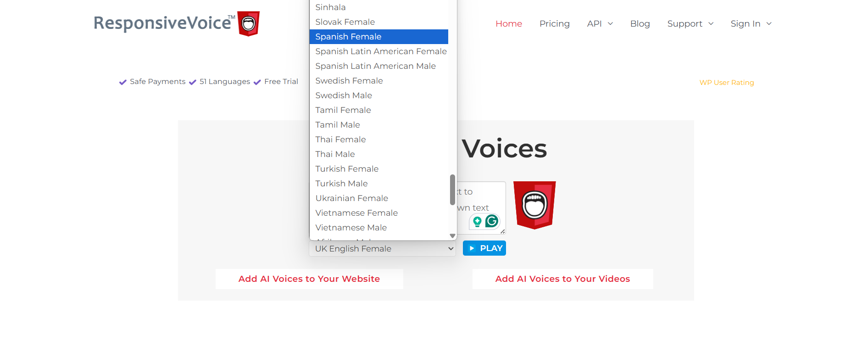Select Spanish Latin American Male voice

pos(379,66)
